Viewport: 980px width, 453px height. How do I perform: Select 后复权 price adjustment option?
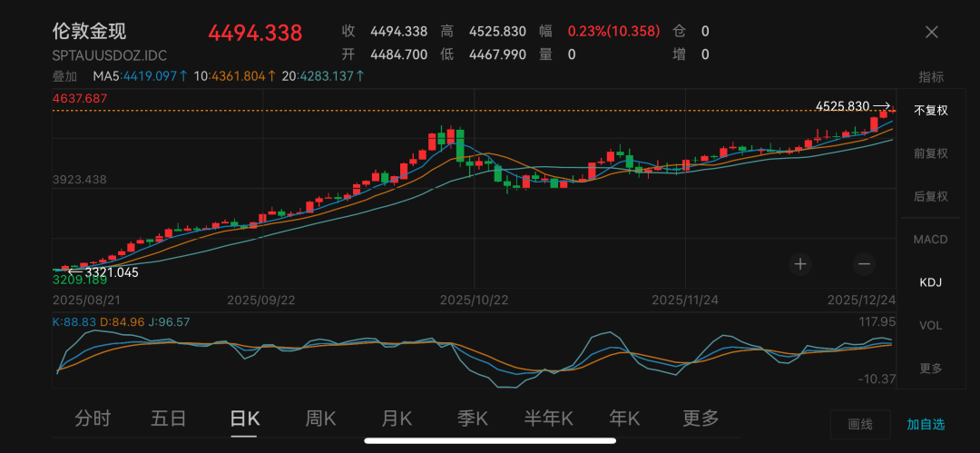point(931,196)
